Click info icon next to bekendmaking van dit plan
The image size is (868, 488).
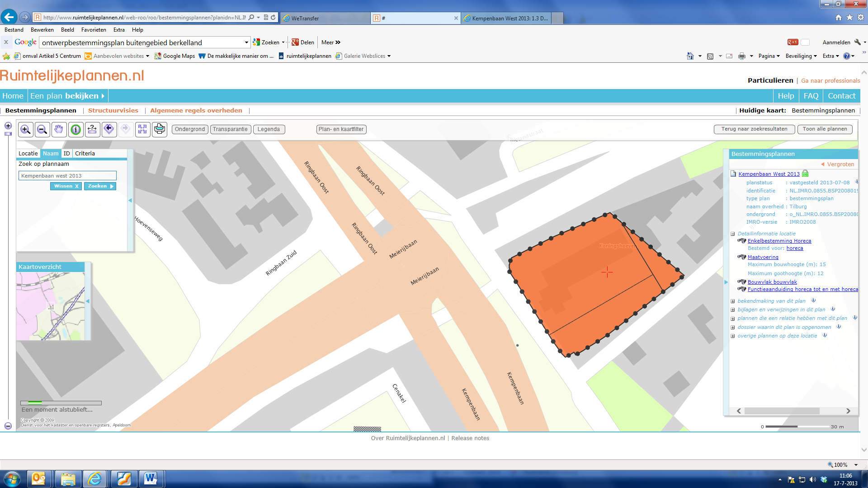tap(813, 300)
